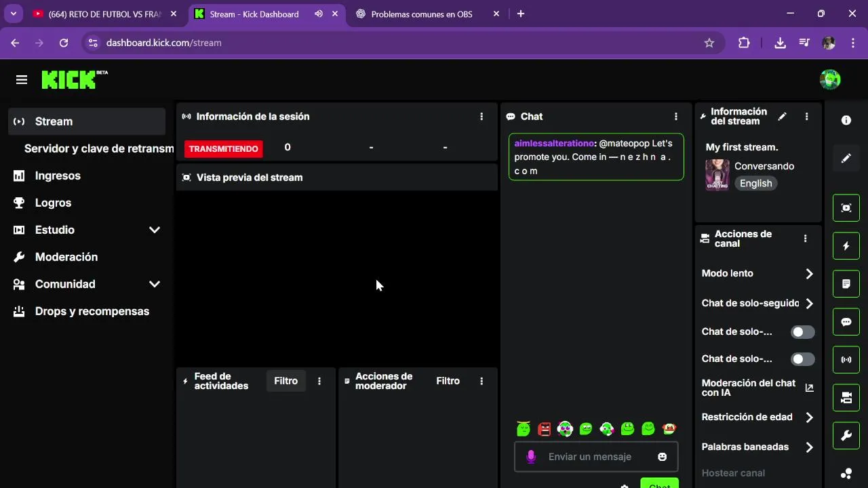868x488 pixels.
Task: Open Moderación del chat con IA external link
Action: tap(809, 388)
